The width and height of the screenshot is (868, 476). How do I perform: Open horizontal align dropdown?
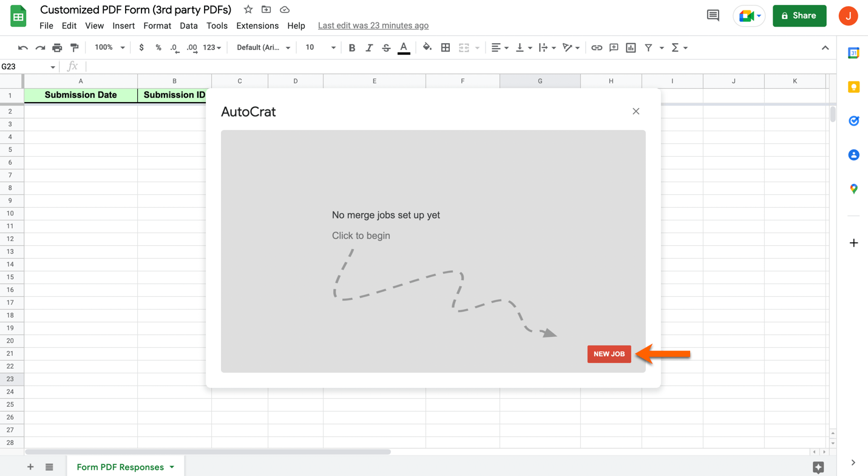tap(500, 47)
